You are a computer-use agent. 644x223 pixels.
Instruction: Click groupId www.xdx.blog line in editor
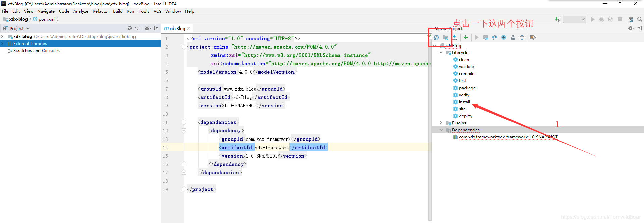click(x=241, y=89)
